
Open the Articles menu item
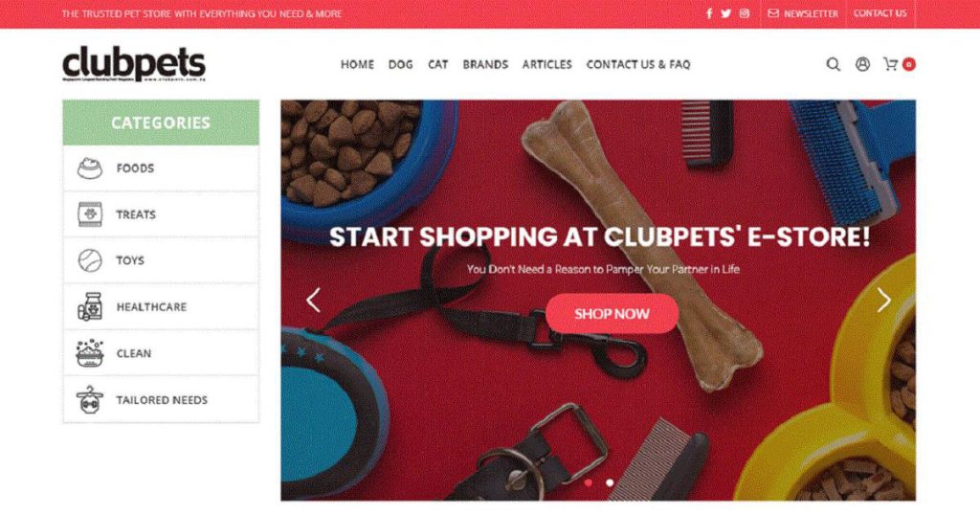pos(546,64)
